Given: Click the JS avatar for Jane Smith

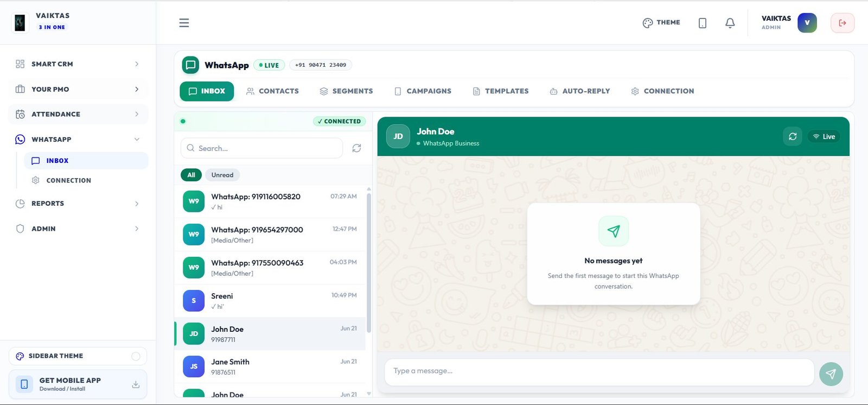Looking at the screenshot, I should (x=194, y=366).
